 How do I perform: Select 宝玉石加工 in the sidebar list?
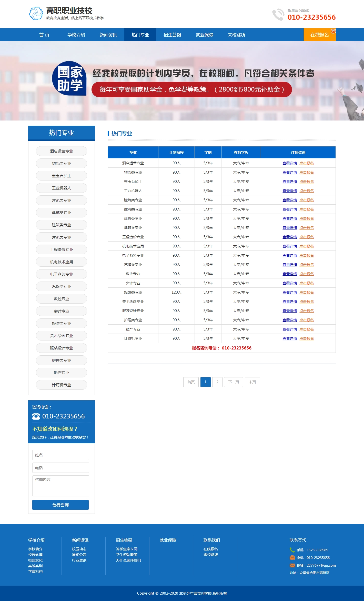point(62,176)
